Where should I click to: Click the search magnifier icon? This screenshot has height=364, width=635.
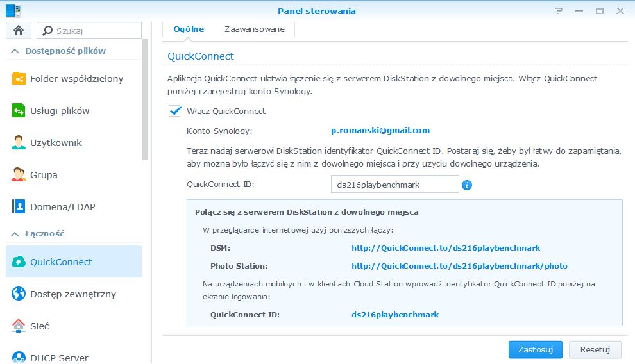(x=47, y=31)
